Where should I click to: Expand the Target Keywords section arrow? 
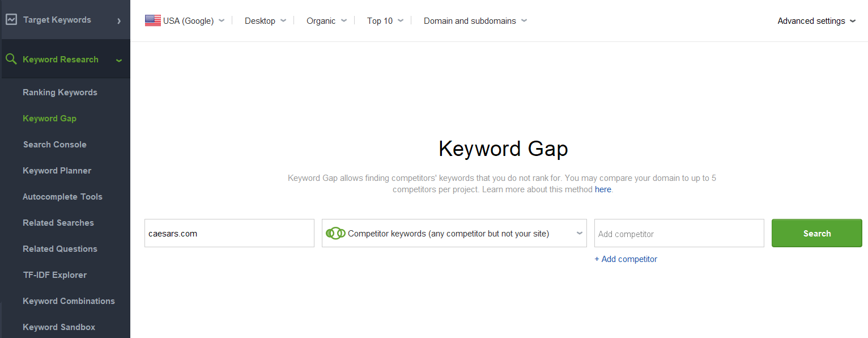click(119, 21)
